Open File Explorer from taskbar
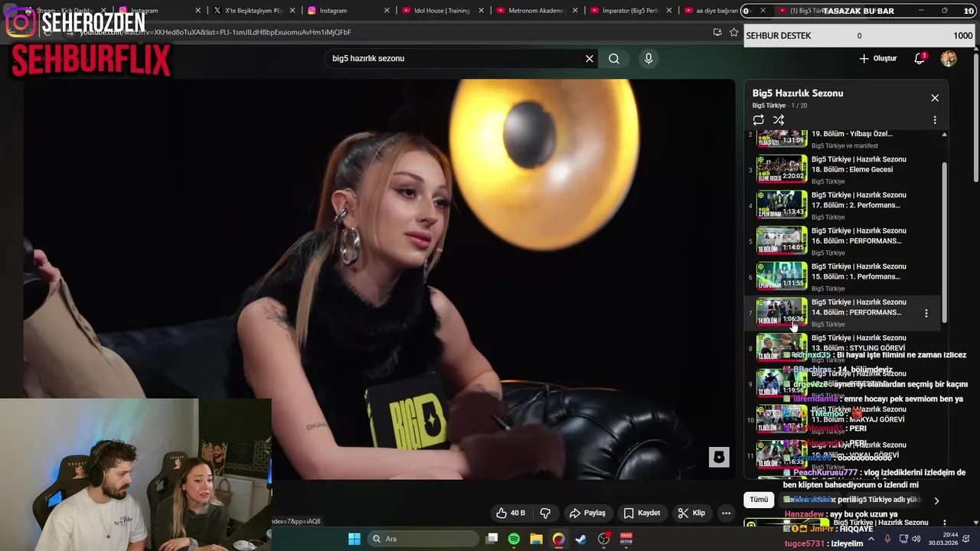Viewport: 980px width, 551px height. coord(536,539)
